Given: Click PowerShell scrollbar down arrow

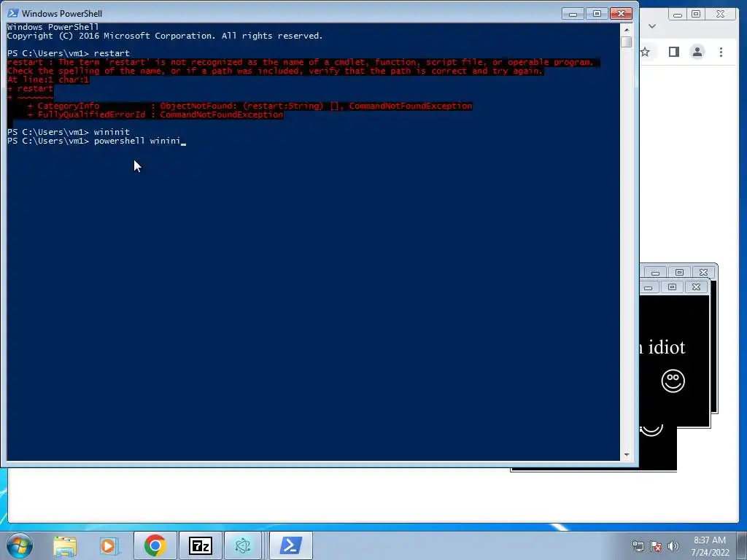Looking at the screenshot, I should (627, 455).
